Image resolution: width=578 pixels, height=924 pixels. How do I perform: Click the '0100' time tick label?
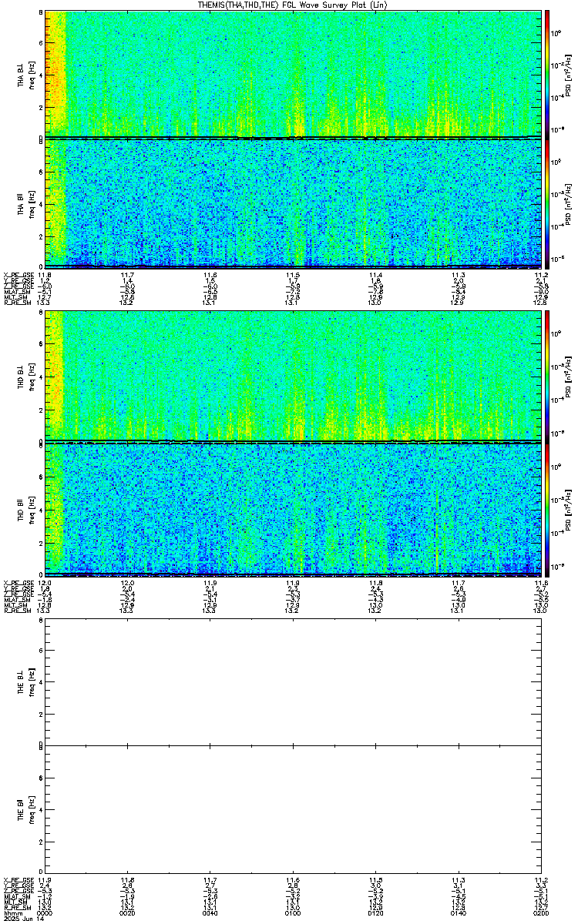(293, 913)
